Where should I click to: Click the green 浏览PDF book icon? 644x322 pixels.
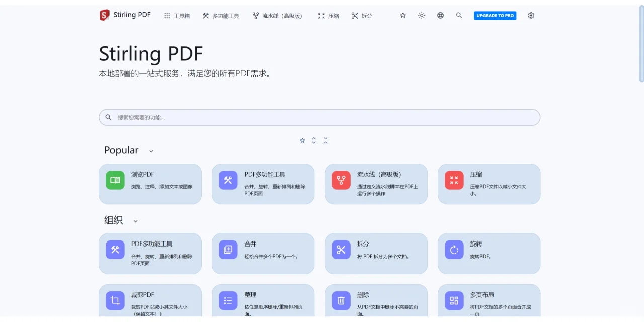click(x=115, y=180)
